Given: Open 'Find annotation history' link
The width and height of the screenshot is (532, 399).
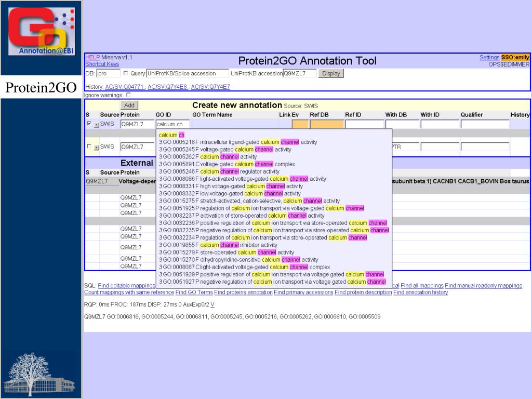Looking at the screenshot, I should (x=421, y=292).
